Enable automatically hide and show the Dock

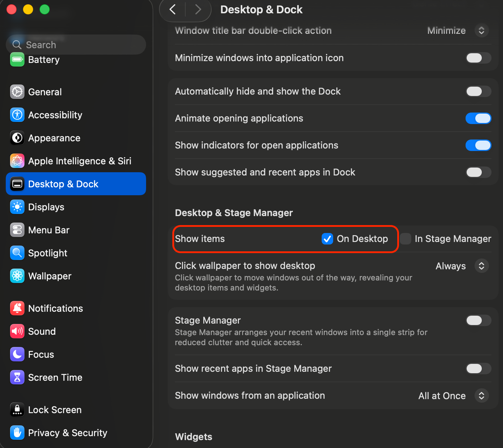tap(478, 91)
